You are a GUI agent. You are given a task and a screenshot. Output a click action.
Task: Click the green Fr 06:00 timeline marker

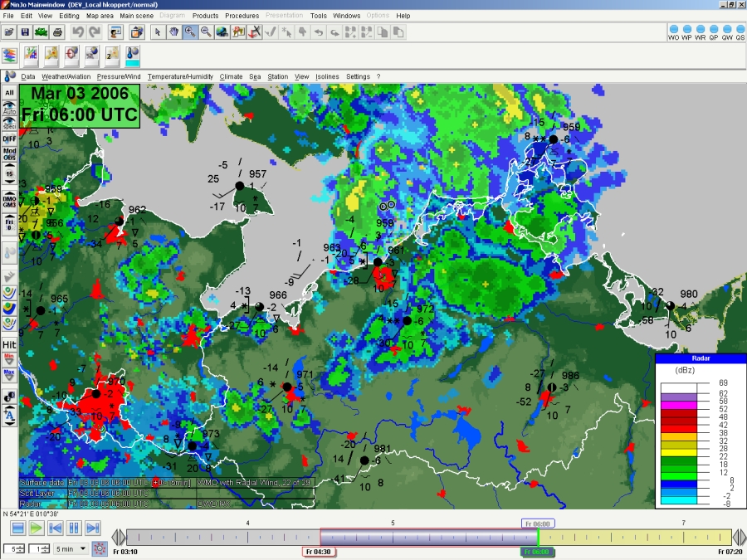point(537,552)
